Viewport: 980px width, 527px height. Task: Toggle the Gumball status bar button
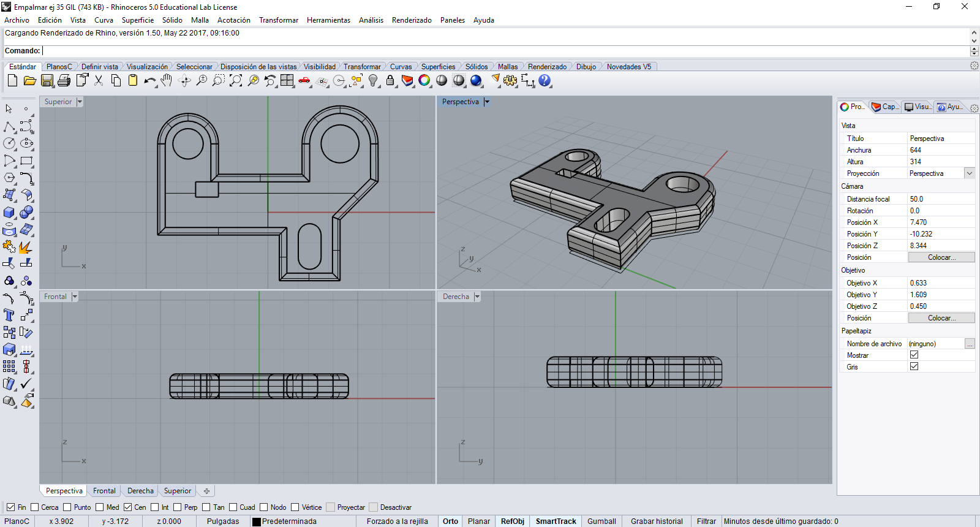tap(601, 521)
